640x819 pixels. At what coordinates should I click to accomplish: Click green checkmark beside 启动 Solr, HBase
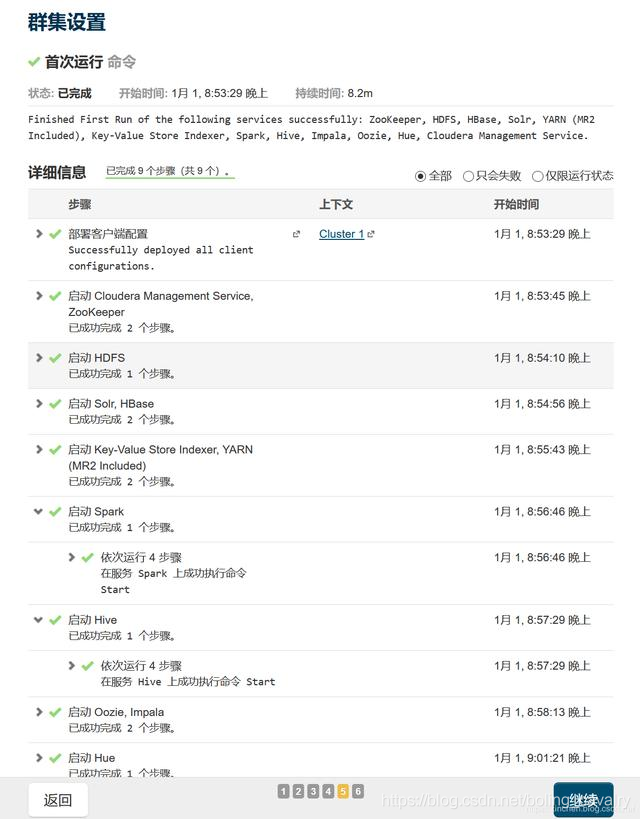55,404
